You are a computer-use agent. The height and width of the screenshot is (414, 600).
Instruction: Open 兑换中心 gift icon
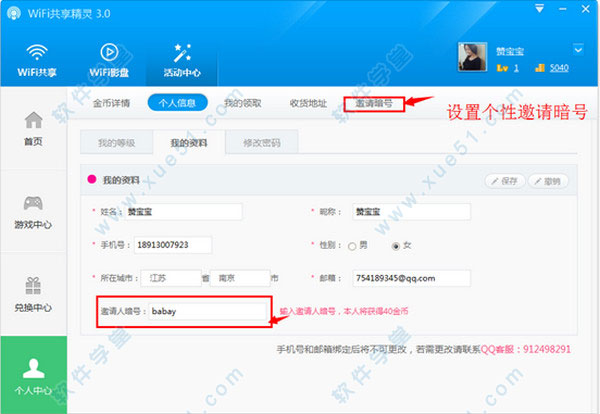tap(33, 285)
